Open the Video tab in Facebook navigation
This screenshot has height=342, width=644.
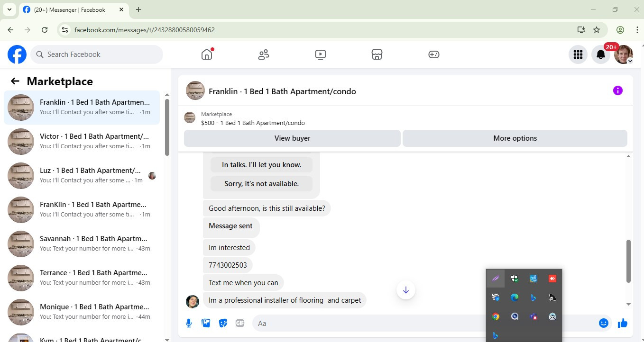coord(321,54)
